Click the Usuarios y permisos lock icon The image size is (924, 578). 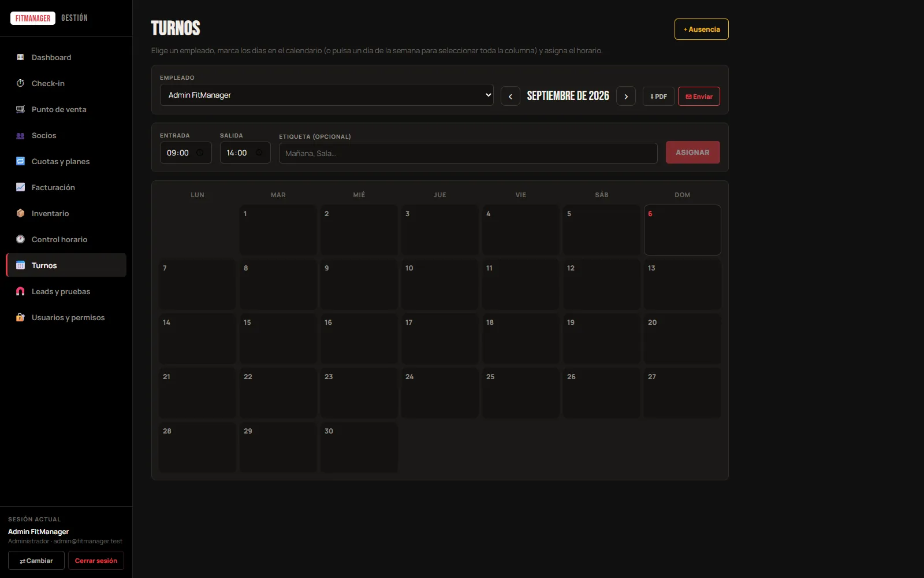(x=20, y=317)
